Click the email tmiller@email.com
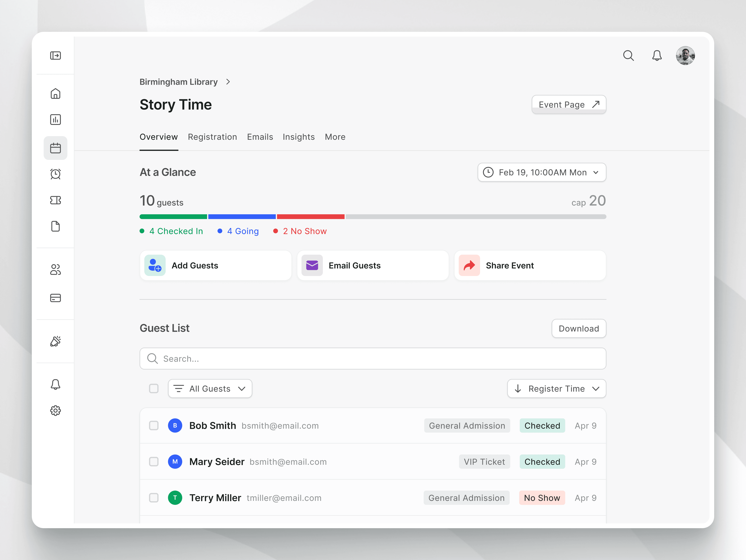The height and width of the screenshot is (560, 746). pos(284,498)
